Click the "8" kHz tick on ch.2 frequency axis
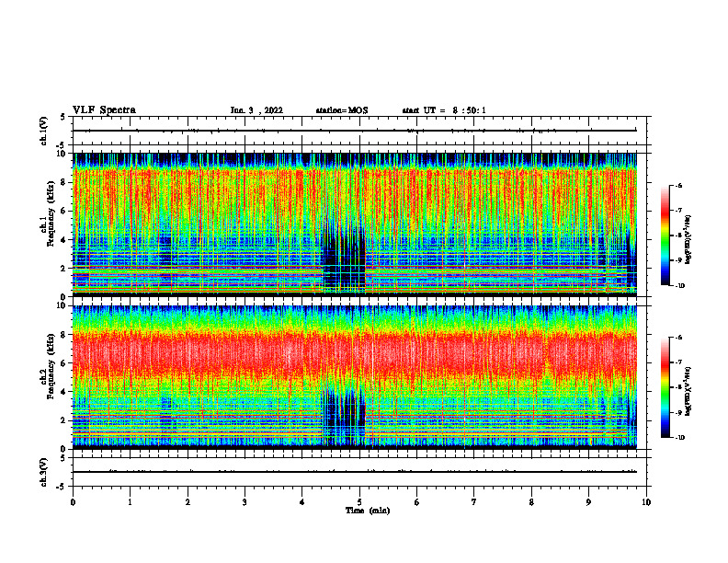The height and width of the screenshot is (563, 728). [64, 334]
